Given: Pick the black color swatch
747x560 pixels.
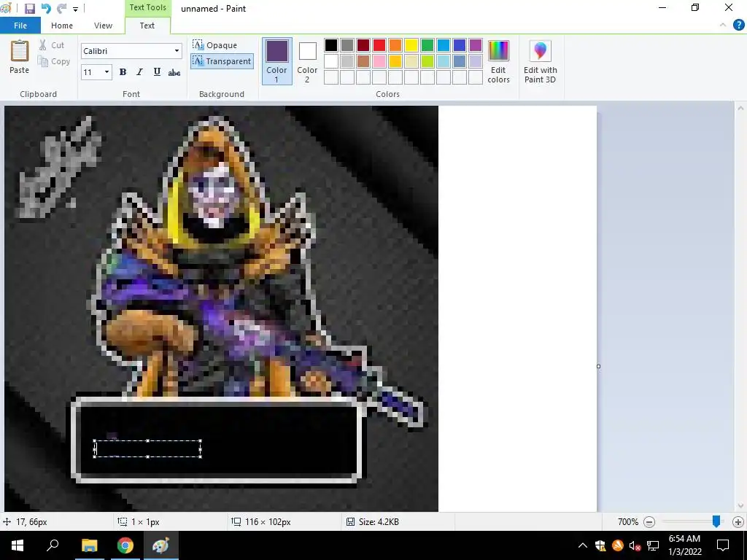Looking at the screenshot, I should pyautogui.click(x=331, y=45).
